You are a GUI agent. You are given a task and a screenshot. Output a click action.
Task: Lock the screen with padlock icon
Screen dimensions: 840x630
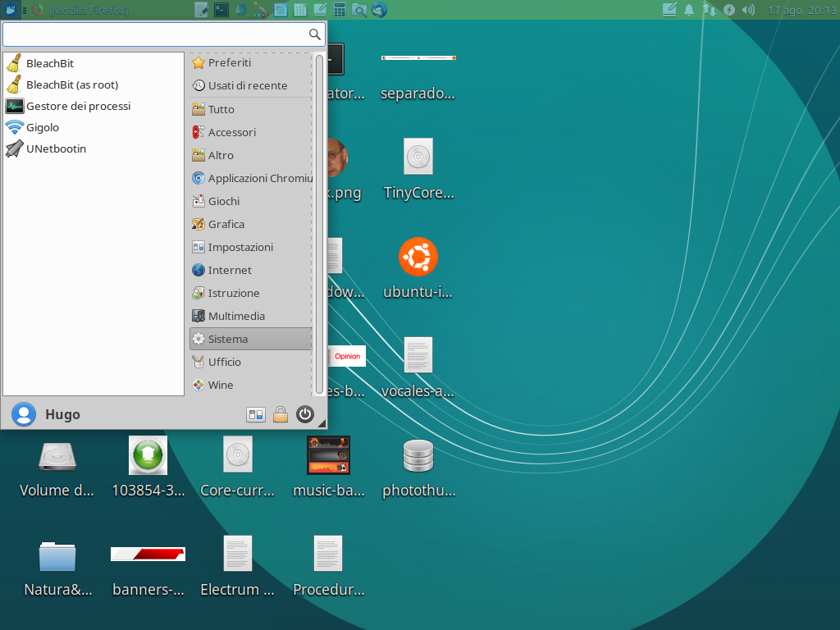pos(281,414)
